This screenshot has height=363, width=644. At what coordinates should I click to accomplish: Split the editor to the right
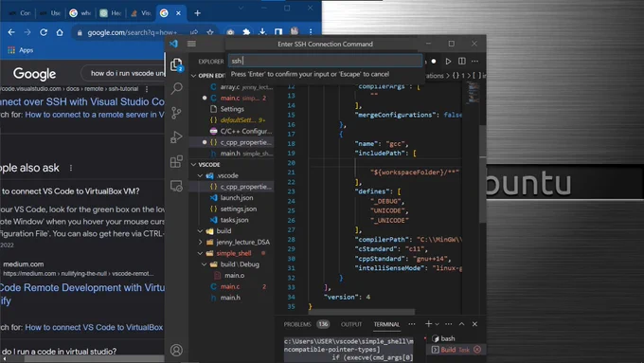(x=462, y=62)
